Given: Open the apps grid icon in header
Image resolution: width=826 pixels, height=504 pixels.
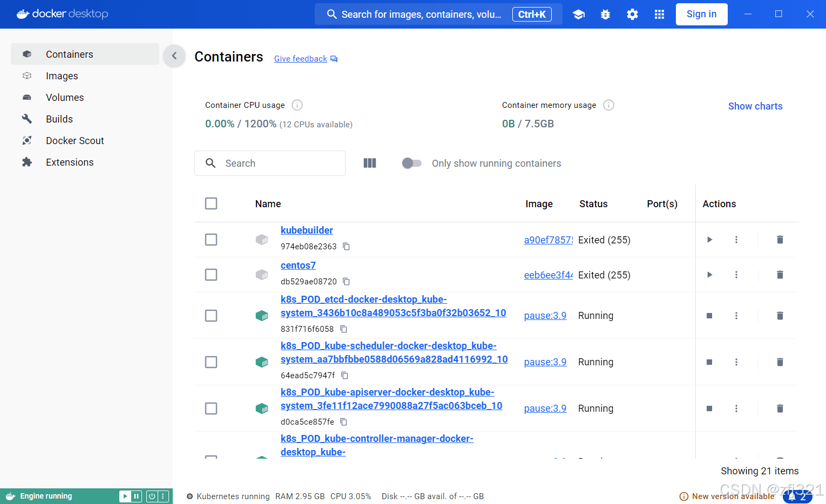Looking at the screenshot, I should [659, 15].
